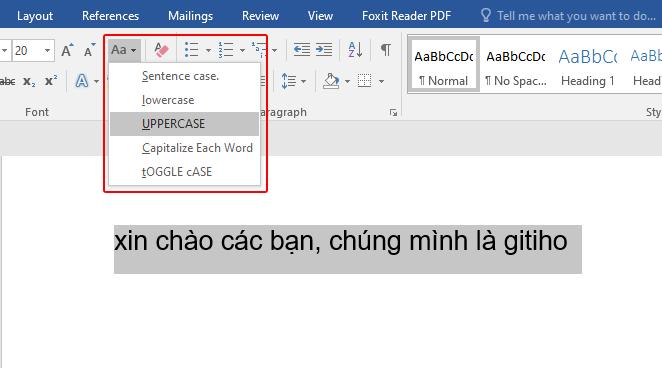662x368 pixels.
Task: Choose Sentence case option
Action: click(x=184, y=76)
